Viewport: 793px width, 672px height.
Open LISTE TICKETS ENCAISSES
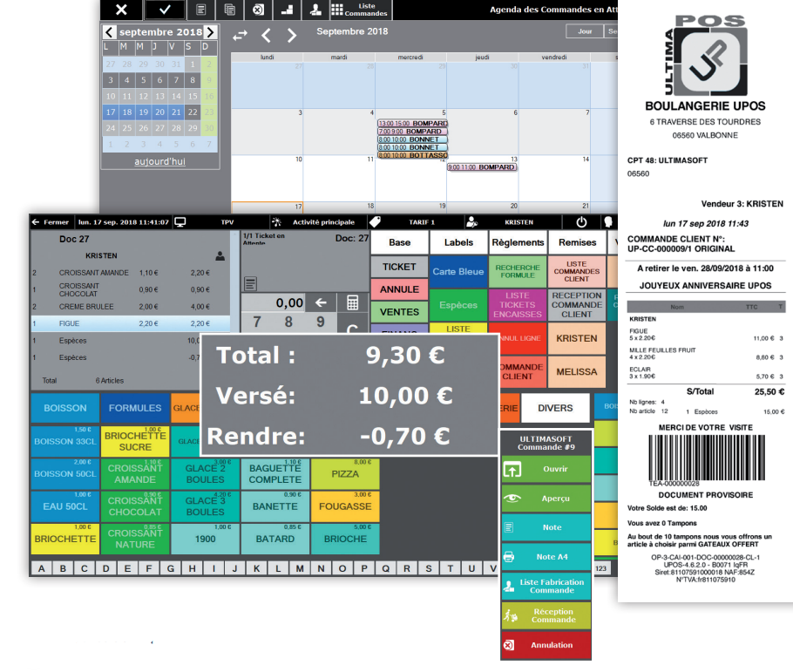518,305
